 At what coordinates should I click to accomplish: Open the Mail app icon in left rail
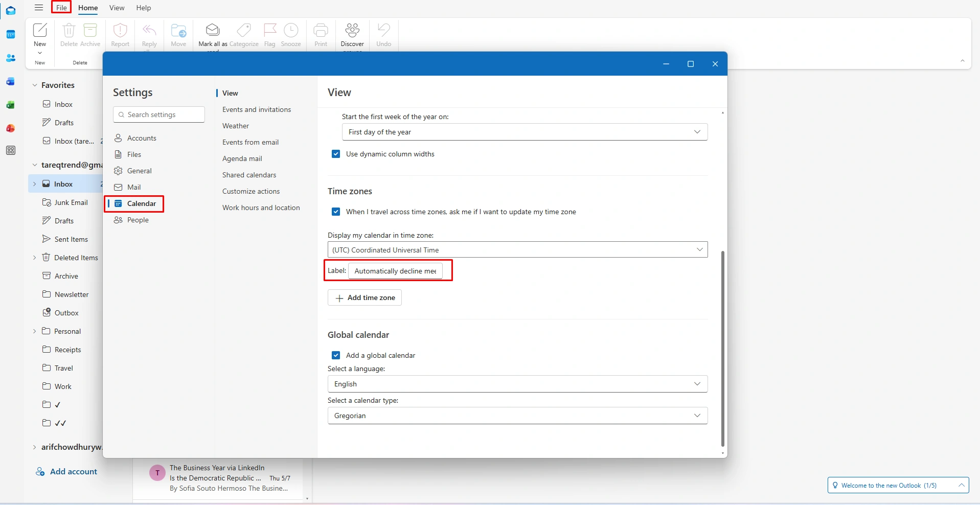coord(11,11)
